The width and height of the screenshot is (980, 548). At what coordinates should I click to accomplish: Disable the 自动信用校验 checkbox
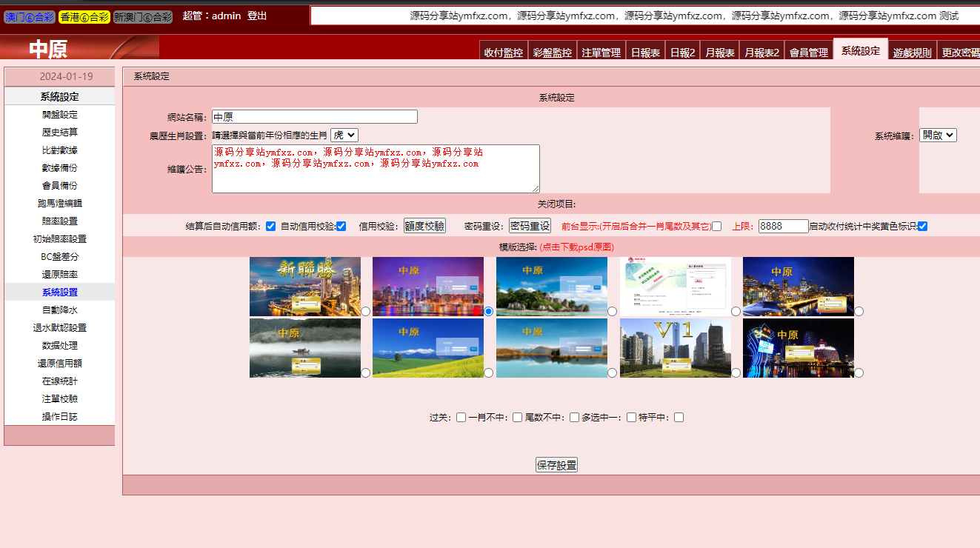[341, 227]
